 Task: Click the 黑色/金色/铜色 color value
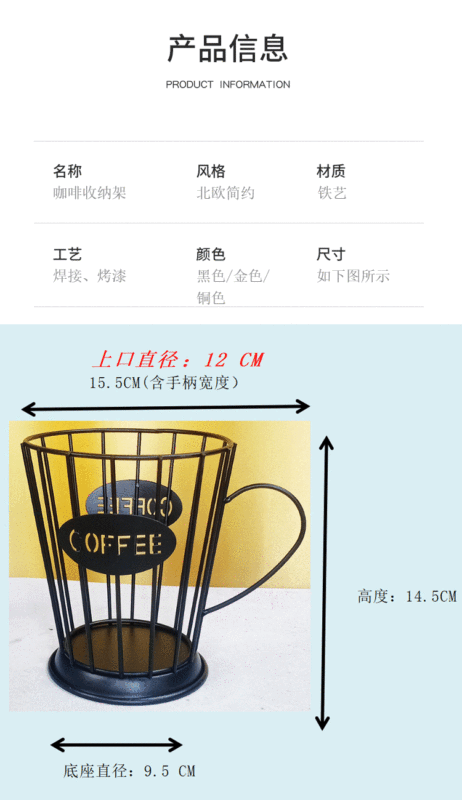click(x=234, y=286)
